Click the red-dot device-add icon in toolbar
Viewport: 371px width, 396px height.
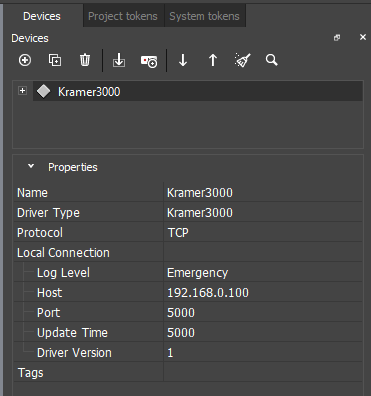149,61
